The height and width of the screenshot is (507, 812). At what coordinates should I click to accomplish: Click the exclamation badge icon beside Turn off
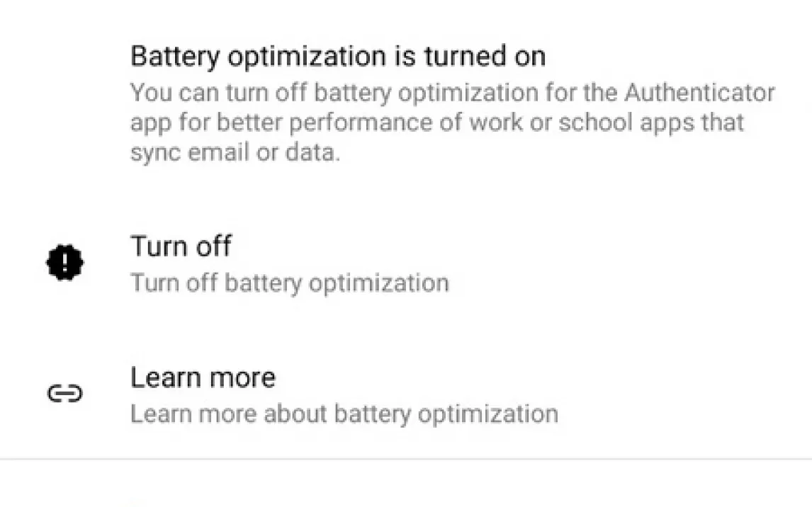click(64, 264)
